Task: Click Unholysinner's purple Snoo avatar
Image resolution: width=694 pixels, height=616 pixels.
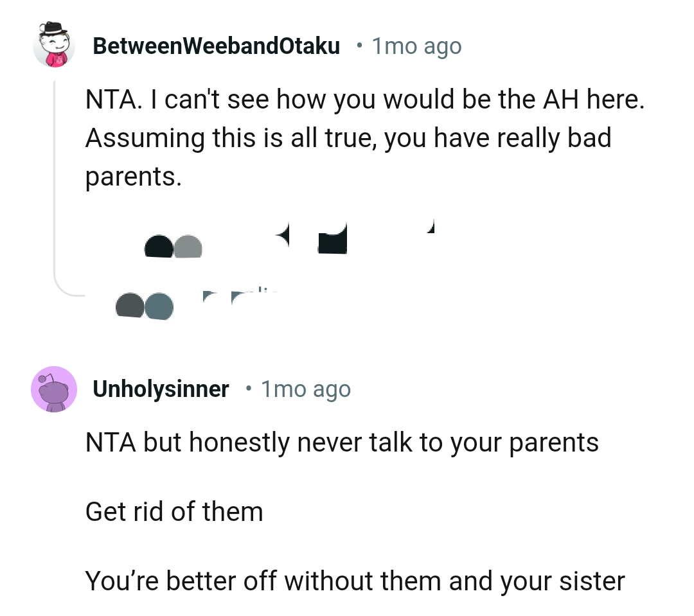Action: (x=54, y=389)
